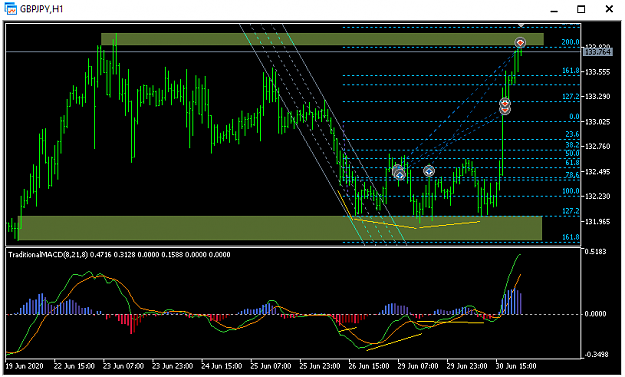
Task: Click the chart window icon in title bar
Action: [x=10, y=8]
